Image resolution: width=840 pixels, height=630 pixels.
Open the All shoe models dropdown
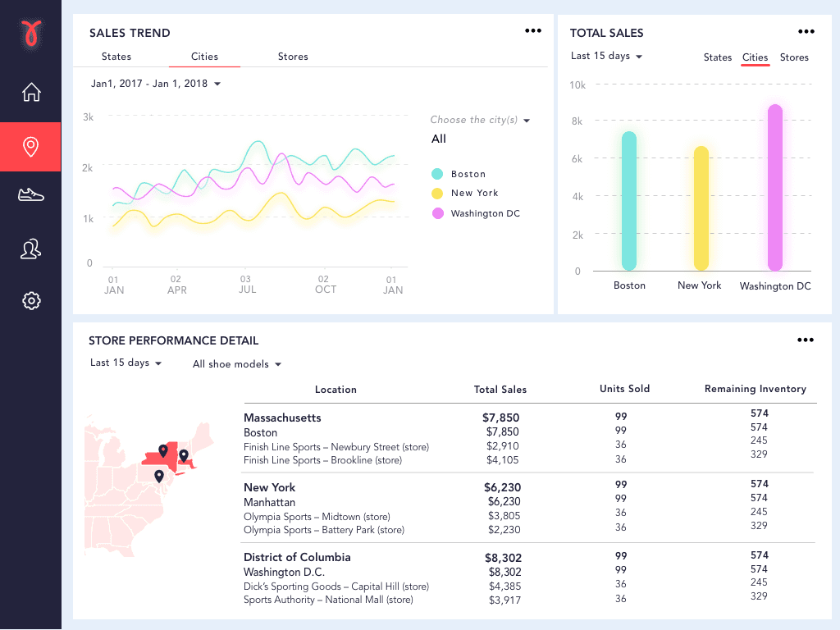tap(236, 364)
